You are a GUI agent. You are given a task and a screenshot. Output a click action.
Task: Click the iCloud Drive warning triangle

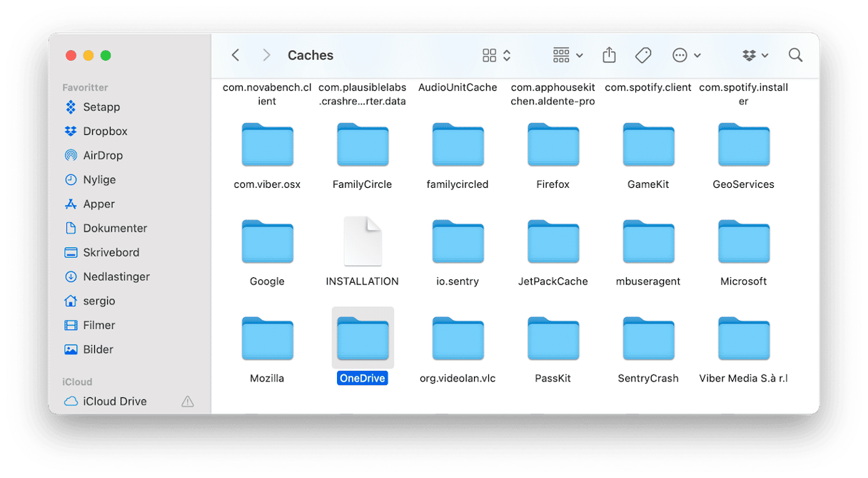click(188, 402)
